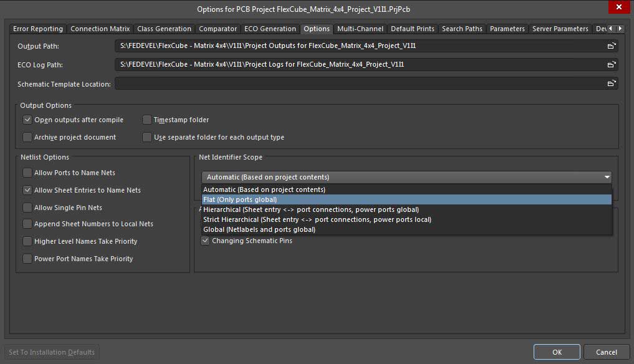
Task: Open the Connection Matrix tab
Action: 100,29
